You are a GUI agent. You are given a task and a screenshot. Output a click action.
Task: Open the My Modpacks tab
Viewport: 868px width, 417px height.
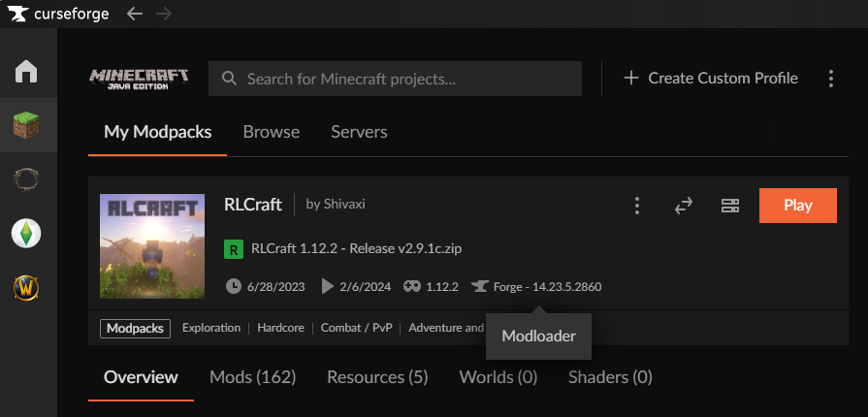point(158,132)
